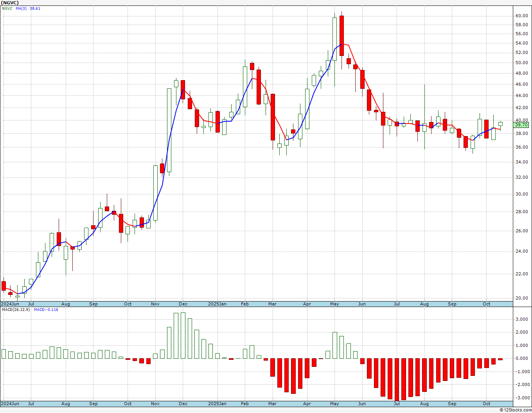532x413 pixels.
Task: Click the 20.00 price axis label
Action: click(521, 298)
